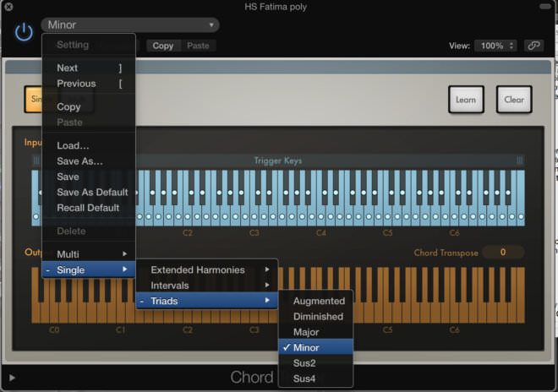Click the toolbar Copy button

(x=162, y=46)
